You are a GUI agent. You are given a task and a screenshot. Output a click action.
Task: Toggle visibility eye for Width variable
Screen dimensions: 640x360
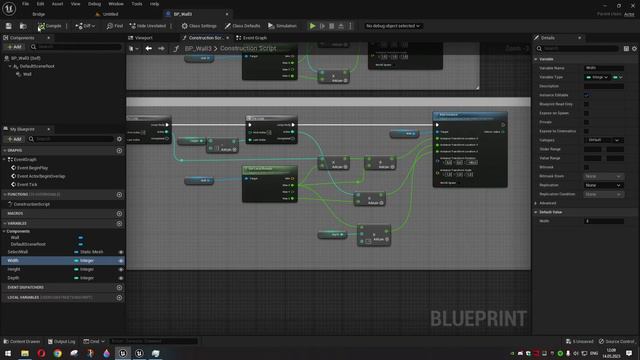tap(121, 261)
